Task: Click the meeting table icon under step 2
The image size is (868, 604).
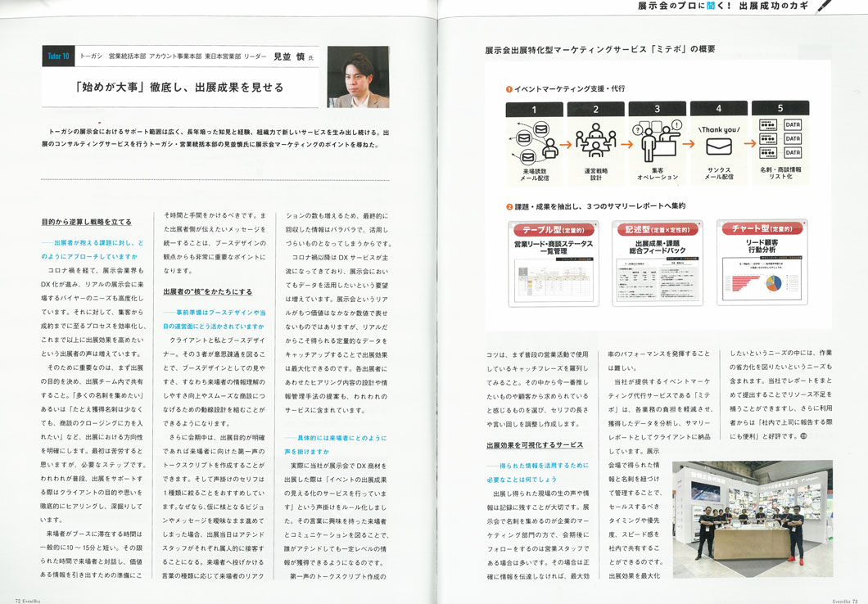Action: (x=595, y=140)
